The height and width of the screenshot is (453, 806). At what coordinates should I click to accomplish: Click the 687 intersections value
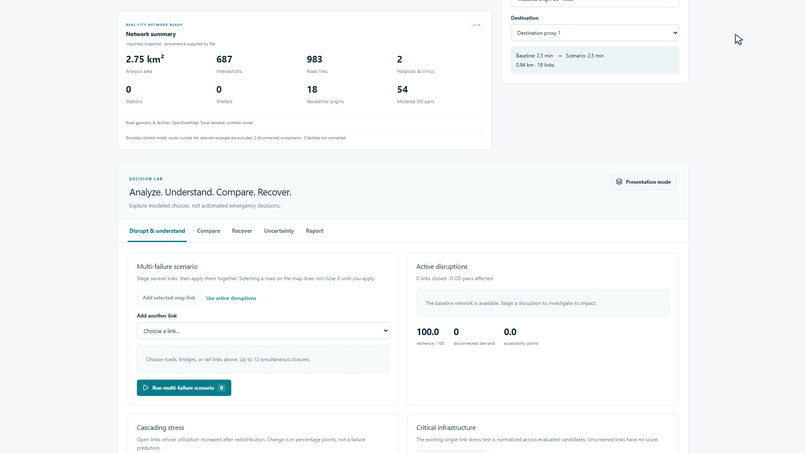224,59
